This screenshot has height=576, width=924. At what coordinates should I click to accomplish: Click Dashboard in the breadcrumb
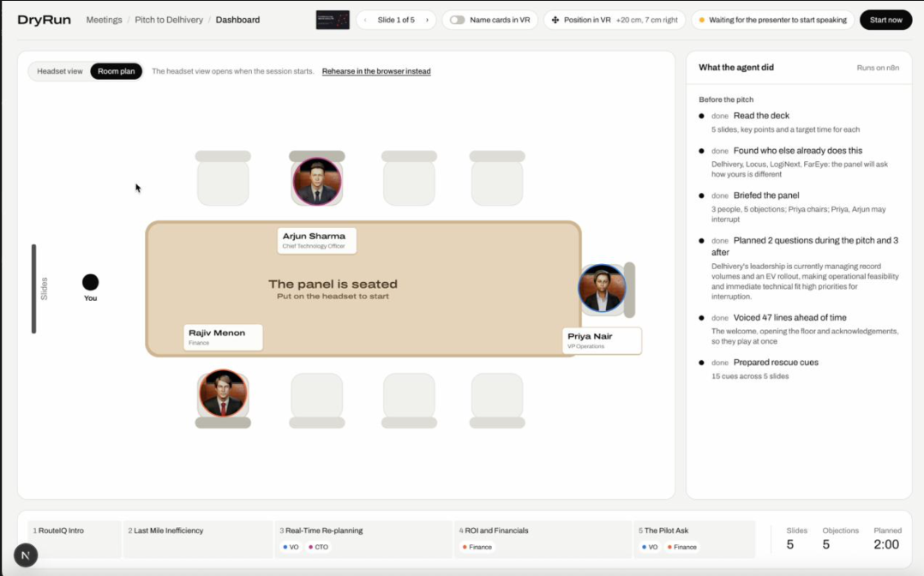click(237, 20)
